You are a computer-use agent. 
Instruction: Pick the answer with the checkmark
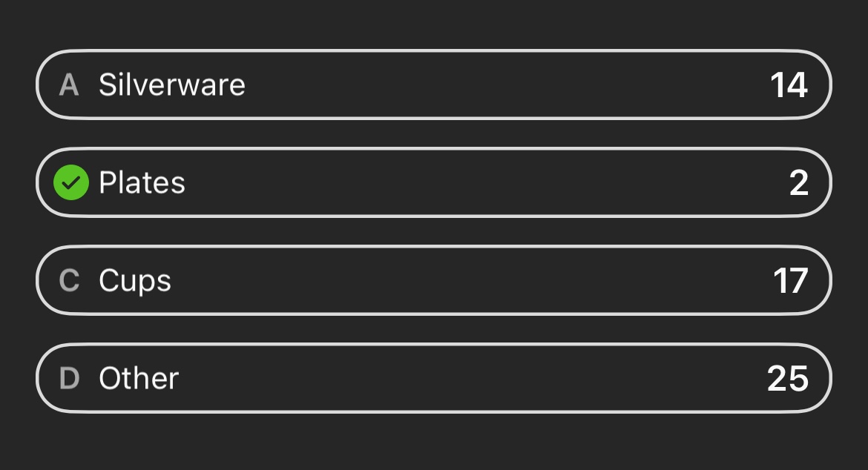(434, 182)
